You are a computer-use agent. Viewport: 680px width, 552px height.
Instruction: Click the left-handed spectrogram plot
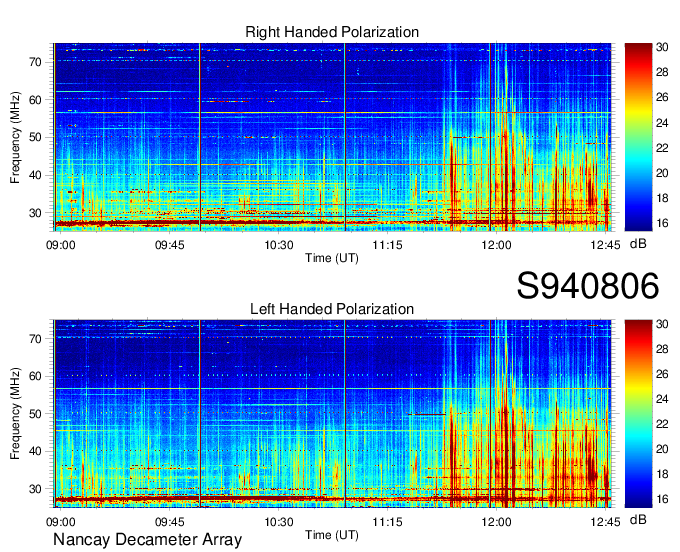click(x=332, y=414)
